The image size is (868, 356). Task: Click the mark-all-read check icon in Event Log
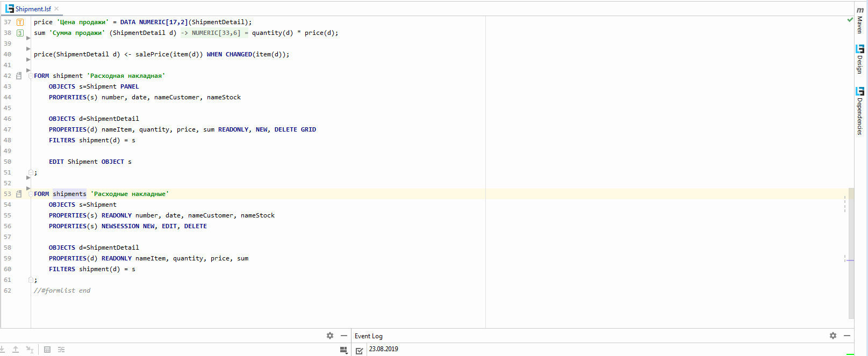point(360,351)
